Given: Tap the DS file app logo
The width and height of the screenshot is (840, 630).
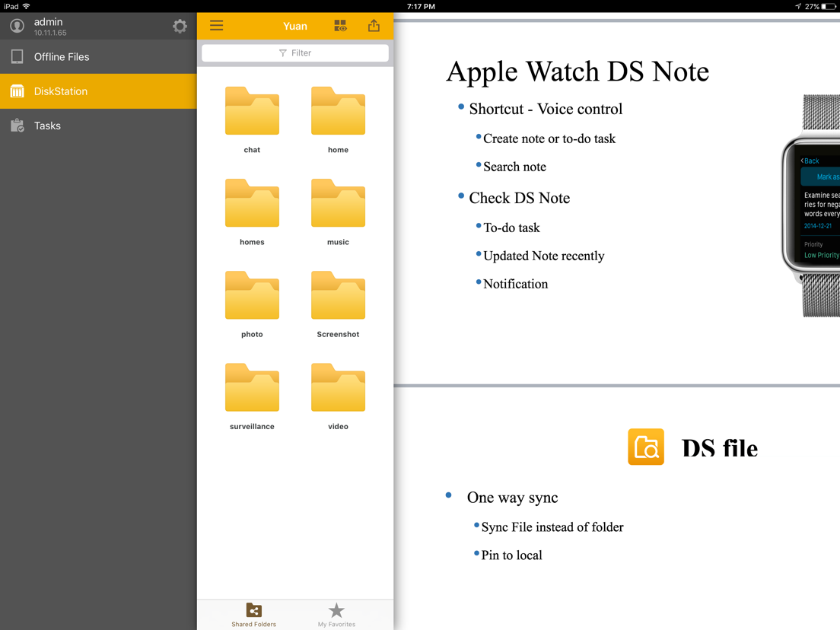Looking at the screenshot, I should [646, 447].
